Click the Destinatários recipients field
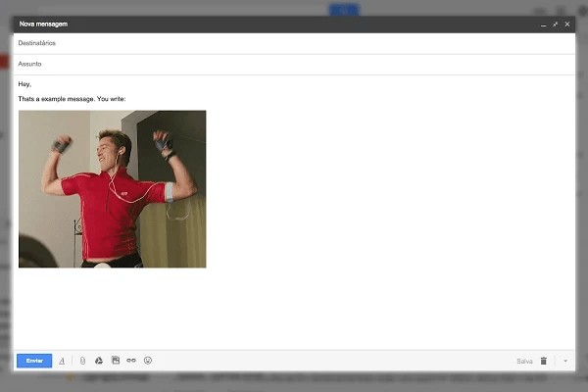Image resolution: width=588 pixels, height=392 pixels. coord(294,43)
